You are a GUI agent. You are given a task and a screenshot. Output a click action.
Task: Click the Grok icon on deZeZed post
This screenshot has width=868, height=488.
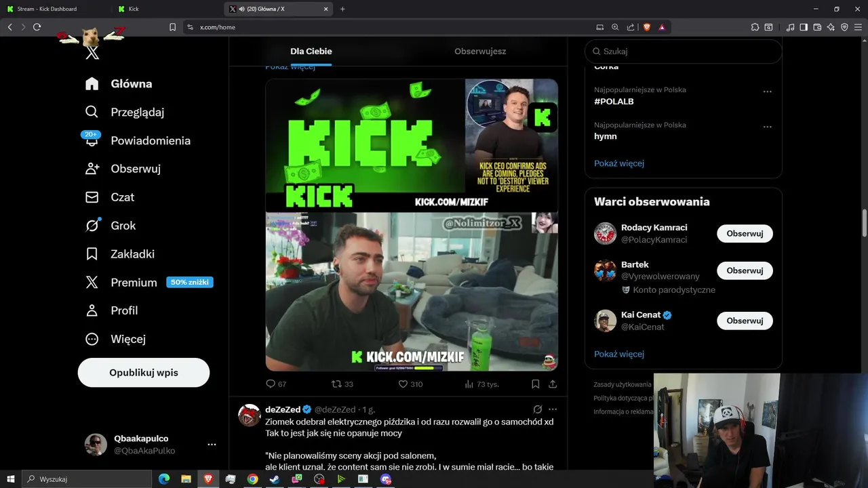point(538,409)
